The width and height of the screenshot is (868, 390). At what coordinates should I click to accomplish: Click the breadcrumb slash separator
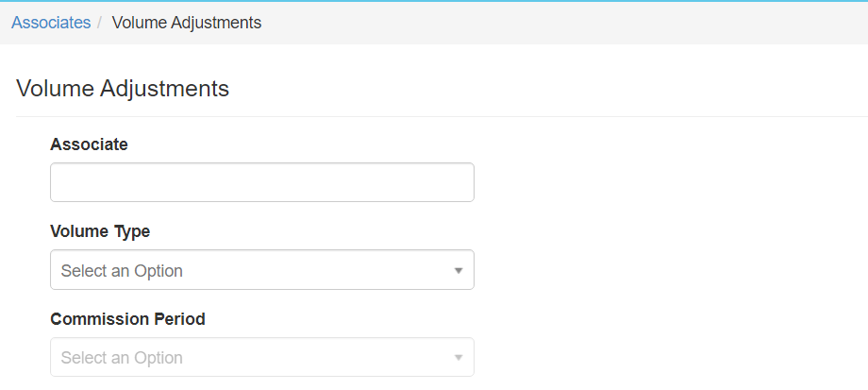click(x=99, y=23)
